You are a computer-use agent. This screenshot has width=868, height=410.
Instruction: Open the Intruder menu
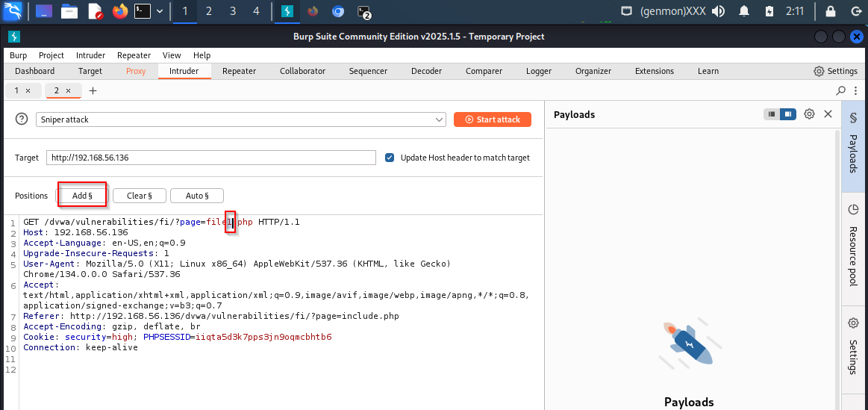[x=91, y=55]
